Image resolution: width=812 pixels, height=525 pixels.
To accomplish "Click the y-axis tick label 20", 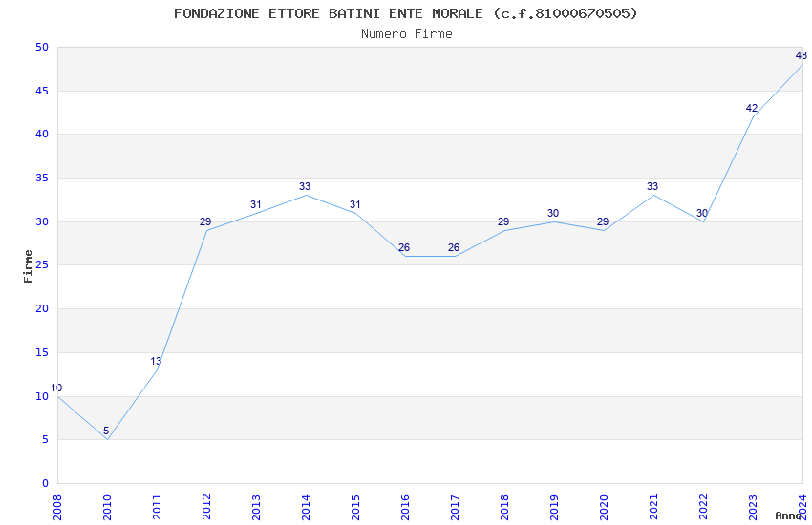I will [x=42, y=308].
